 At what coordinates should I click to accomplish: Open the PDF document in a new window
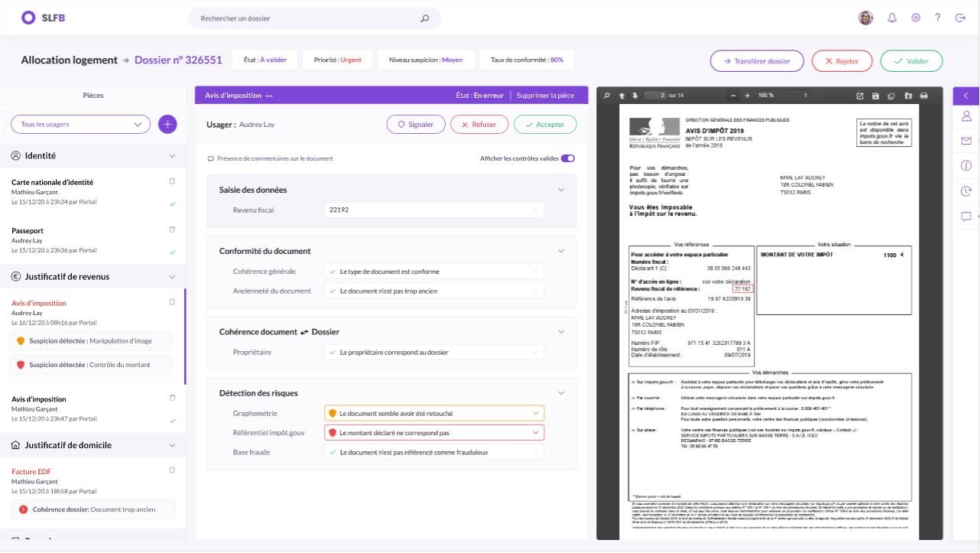click(x=860, y=96)
